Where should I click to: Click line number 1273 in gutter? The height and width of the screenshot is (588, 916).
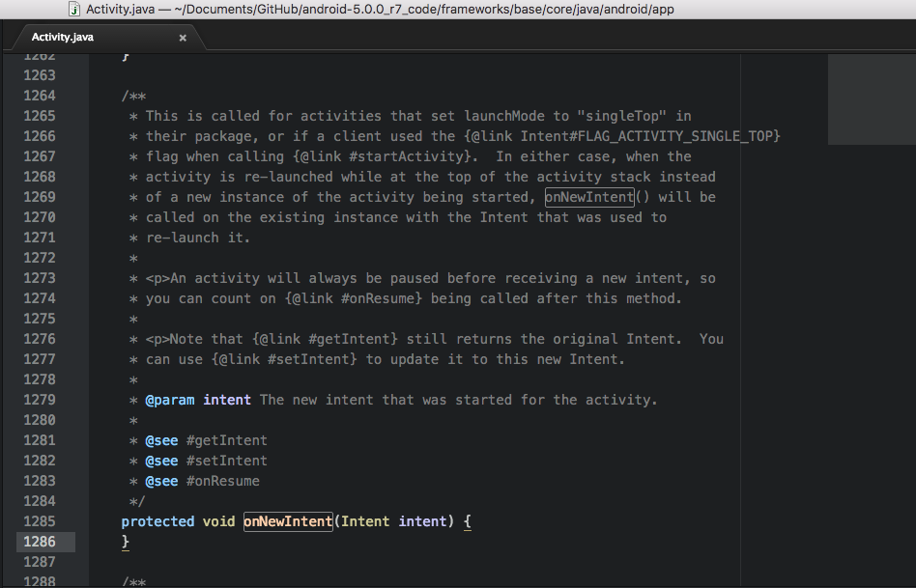40,278
